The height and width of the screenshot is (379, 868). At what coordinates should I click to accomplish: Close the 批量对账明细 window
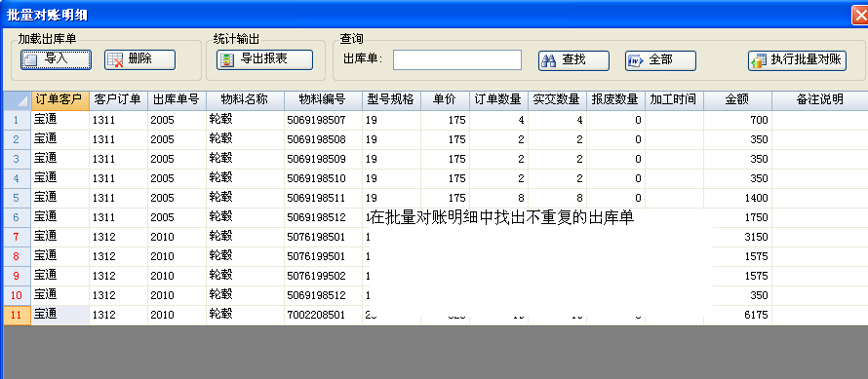[861, 15]
